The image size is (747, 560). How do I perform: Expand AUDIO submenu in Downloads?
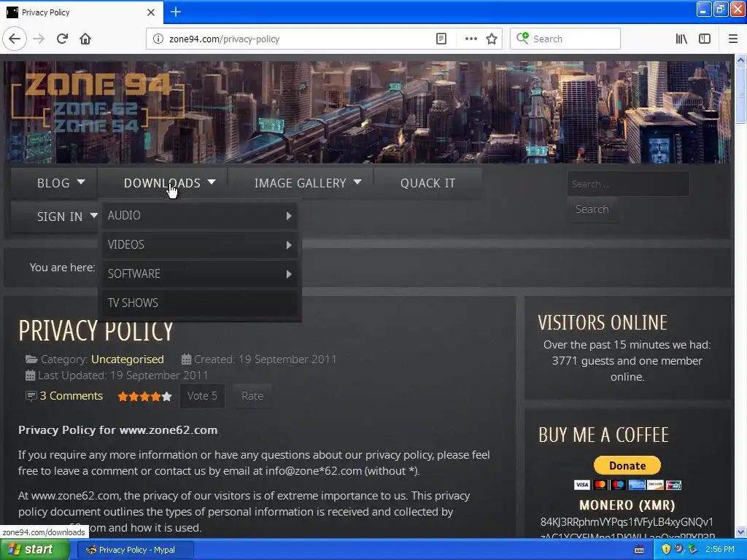pos(200,215)
